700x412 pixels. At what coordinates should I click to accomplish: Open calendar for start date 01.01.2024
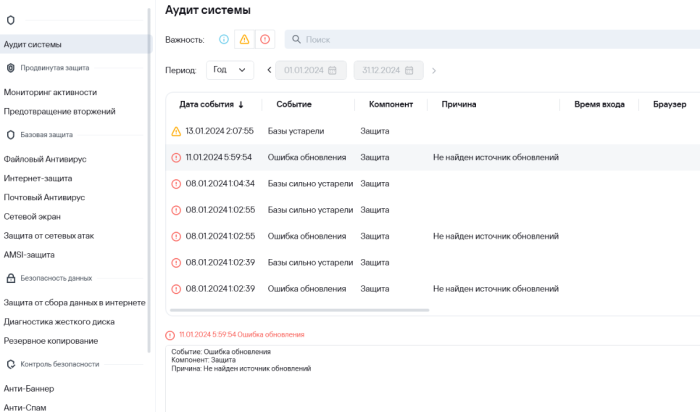[x=333, y=70]
